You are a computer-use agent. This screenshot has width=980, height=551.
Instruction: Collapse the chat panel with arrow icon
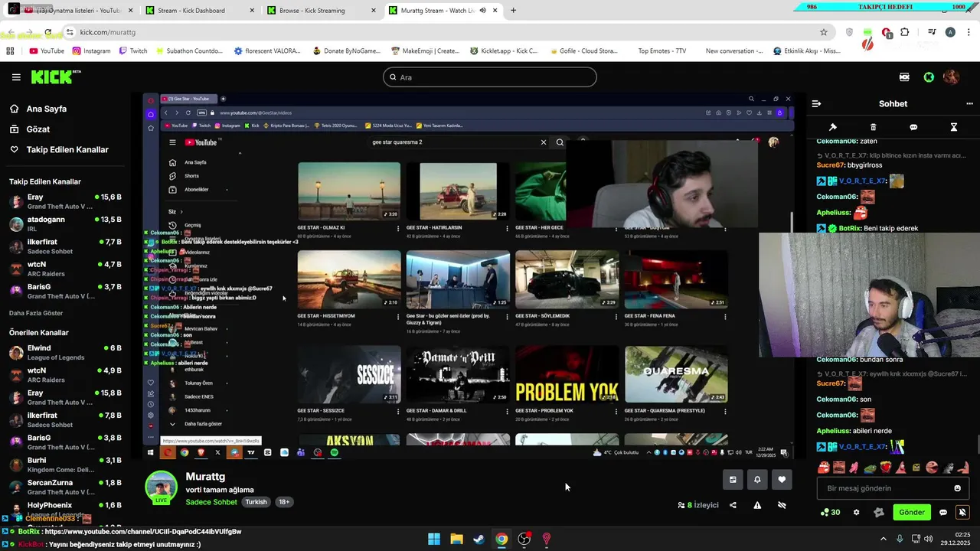coord(816,103)
